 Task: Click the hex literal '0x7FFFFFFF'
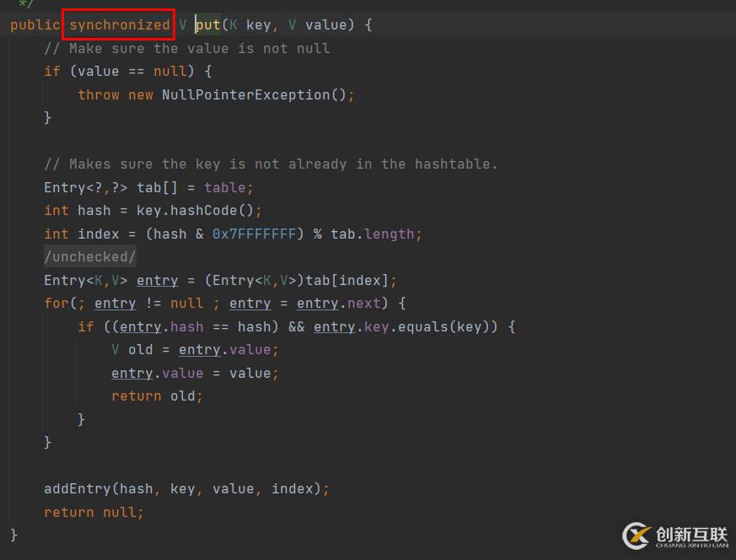pyautogui.click(x=254, y=234)
